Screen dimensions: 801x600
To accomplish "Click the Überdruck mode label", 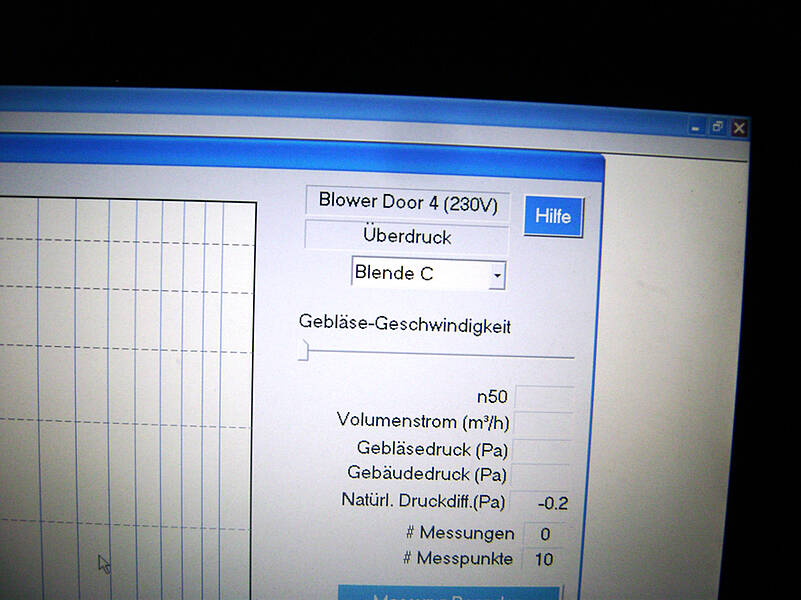I will [407, 236].
